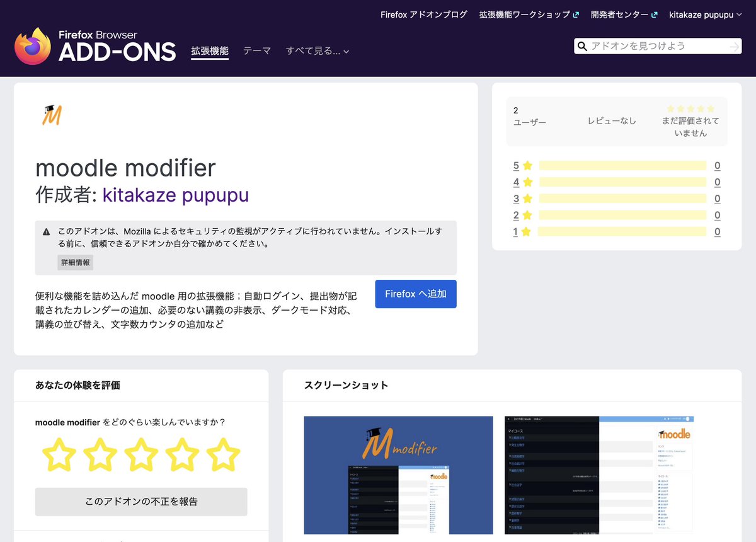Rate three stars for moodle modifier
The width and height of the screenshot is (756, 542).
click(x=141, y=454)
